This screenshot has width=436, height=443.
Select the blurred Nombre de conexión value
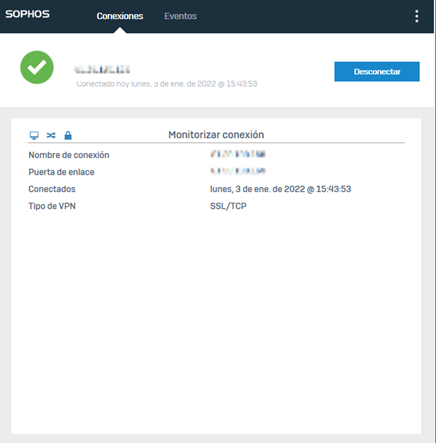click(x=238, y=154)
